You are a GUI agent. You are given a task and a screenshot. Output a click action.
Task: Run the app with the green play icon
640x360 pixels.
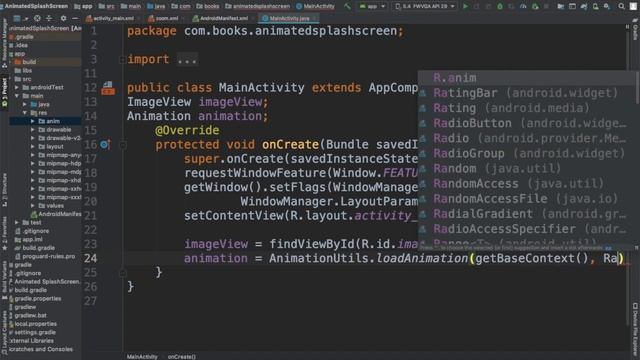465,6
